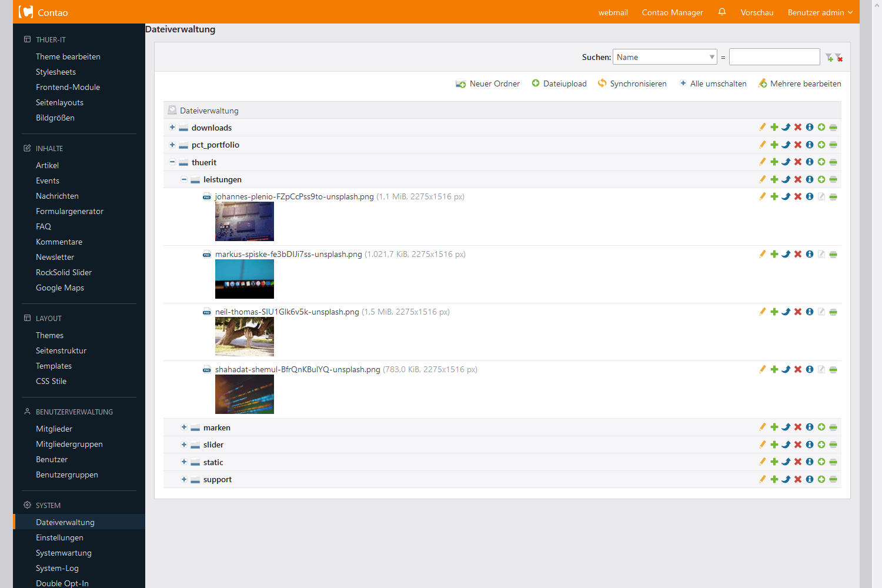Screen dimensions: 882x588
Task: Click pencil icon for markus-spiske png file
Action: [x=763, y=254]
